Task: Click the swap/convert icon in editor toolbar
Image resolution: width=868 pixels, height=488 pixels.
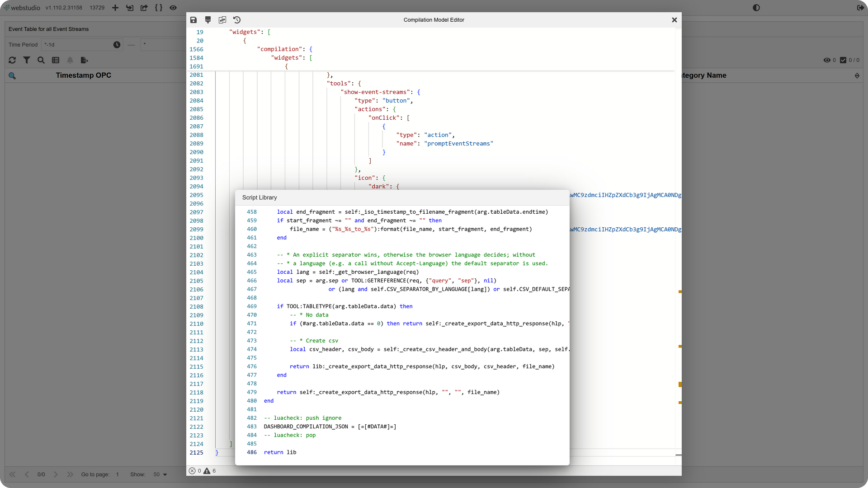Action: [x=222, y=20]
